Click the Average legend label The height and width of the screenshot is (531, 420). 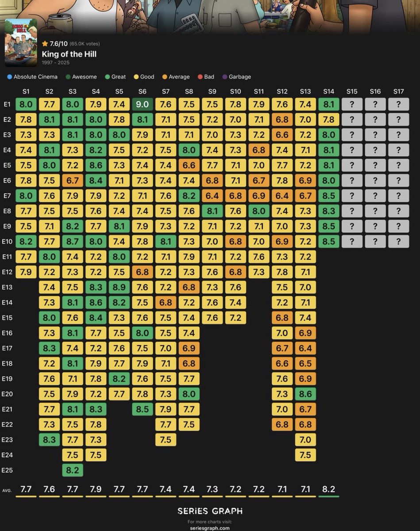[x=179, y=77]
